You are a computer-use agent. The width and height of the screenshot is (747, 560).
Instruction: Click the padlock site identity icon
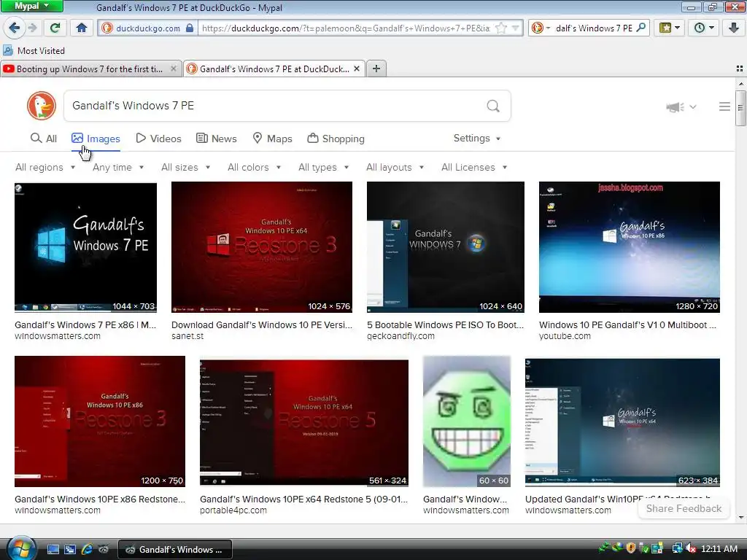pyautogui.click(x=190, y=28)
